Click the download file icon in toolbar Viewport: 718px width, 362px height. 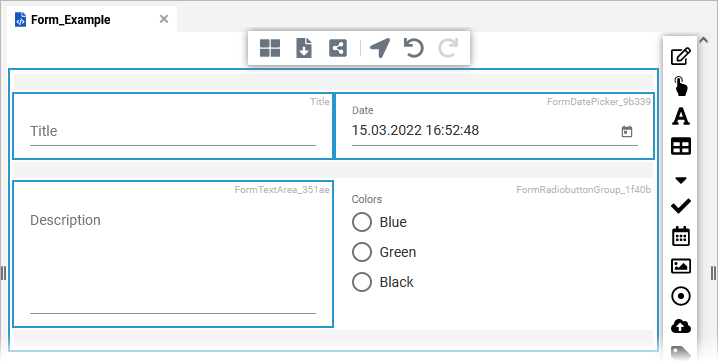304,48
